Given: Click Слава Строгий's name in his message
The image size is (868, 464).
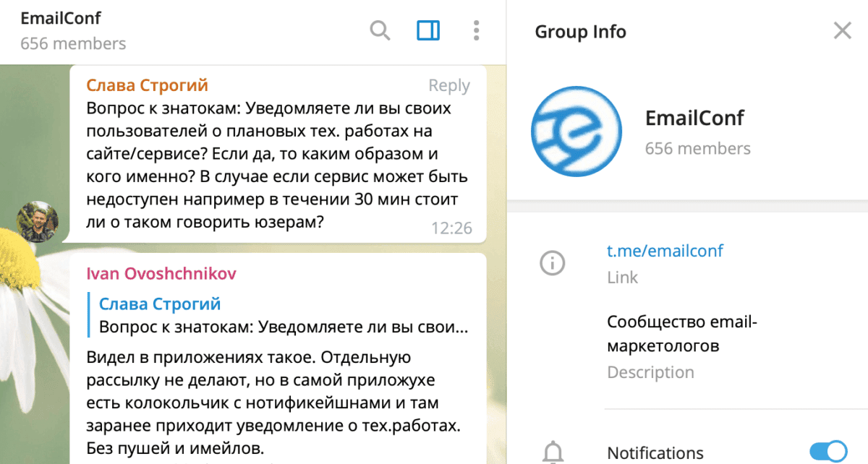Looking at the screenshot, I should (146, 85).
